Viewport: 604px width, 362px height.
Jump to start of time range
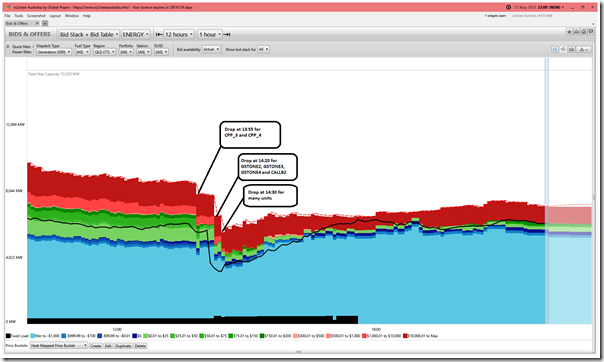point(159,34)
